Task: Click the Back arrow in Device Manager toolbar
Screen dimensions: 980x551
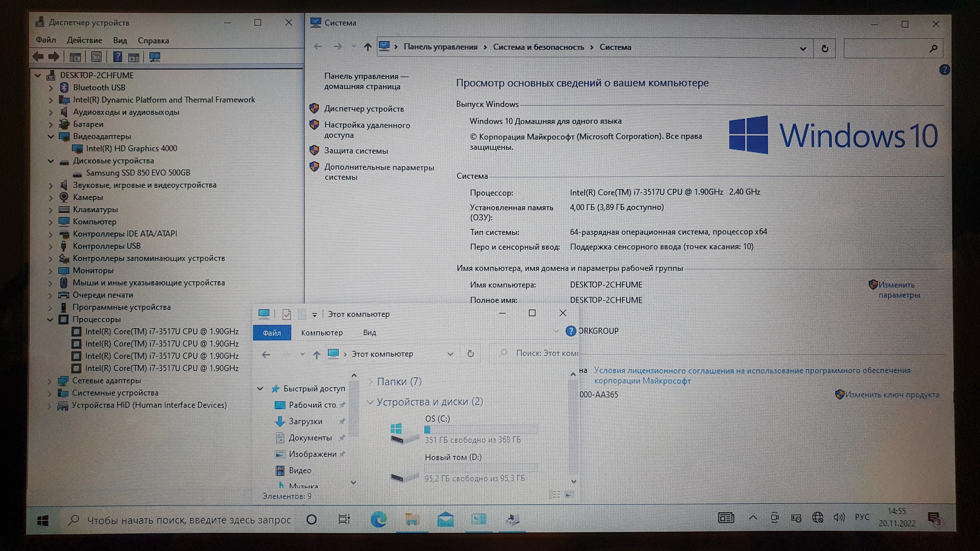Action: 38,57
